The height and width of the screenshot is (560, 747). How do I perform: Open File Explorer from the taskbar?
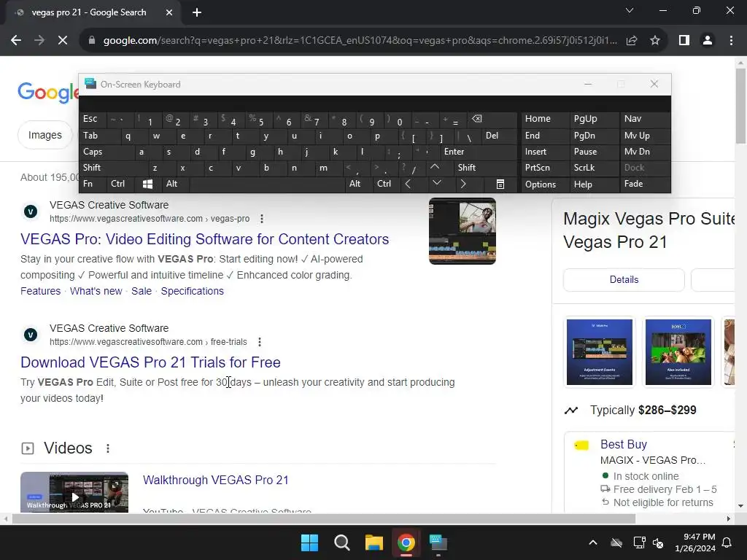pyautogui.click(x=374, y=542)
